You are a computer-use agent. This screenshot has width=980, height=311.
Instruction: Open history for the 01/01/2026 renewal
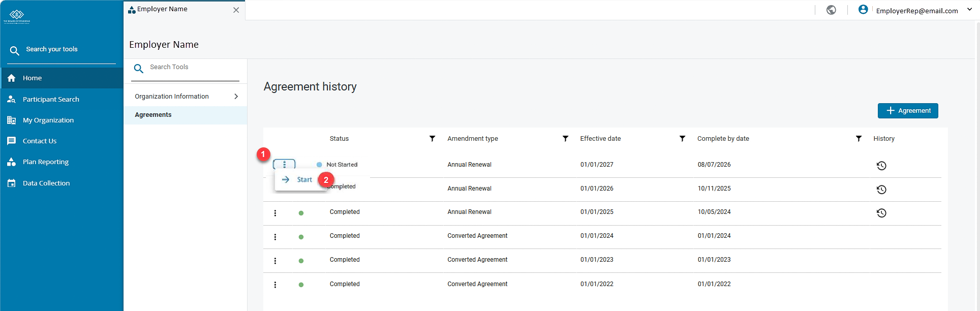tap(881, 190)
